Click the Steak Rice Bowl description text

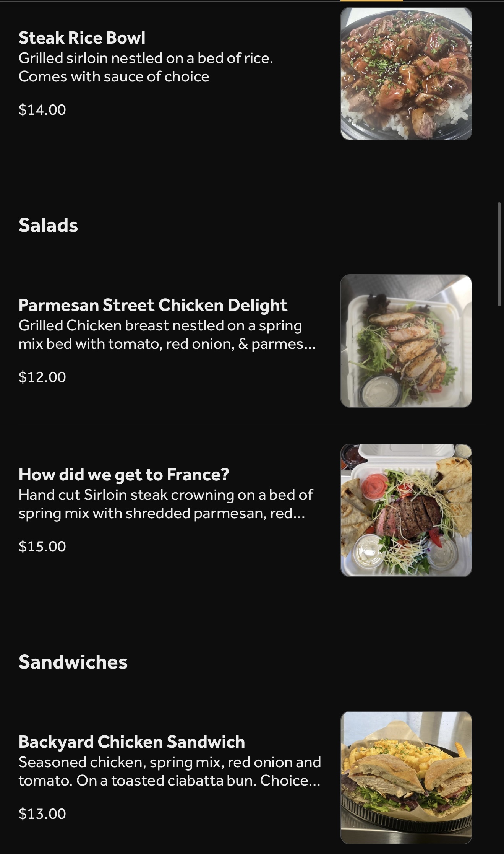point(146,67)
